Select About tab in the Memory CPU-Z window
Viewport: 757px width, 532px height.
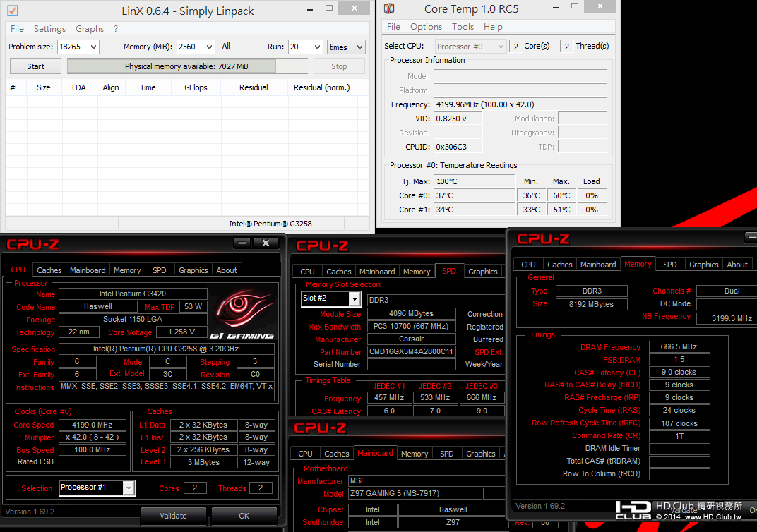pyautogui.click(x=737, y=265)
